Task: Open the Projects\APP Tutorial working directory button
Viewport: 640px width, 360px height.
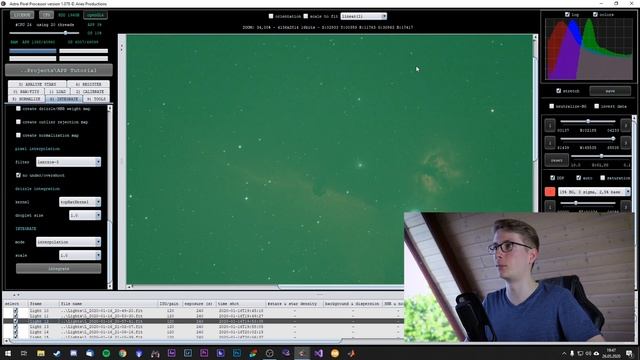Action: [x=59, y=70]
